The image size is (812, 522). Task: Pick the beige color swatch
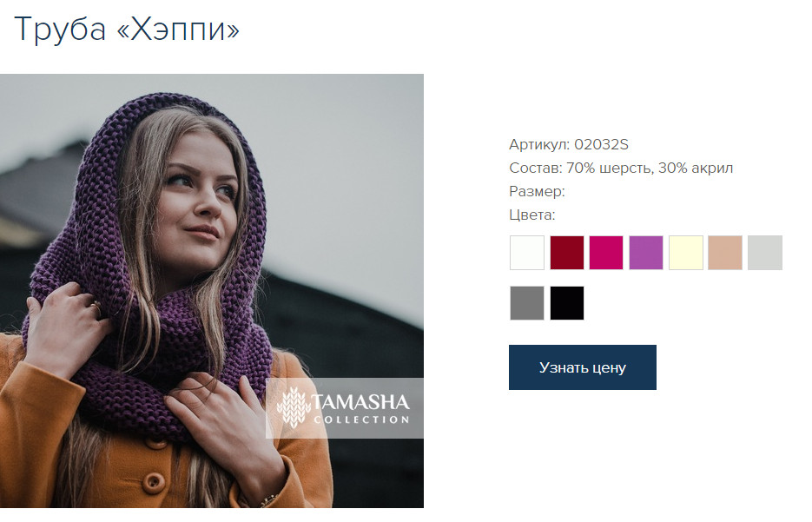coord(725,253)
